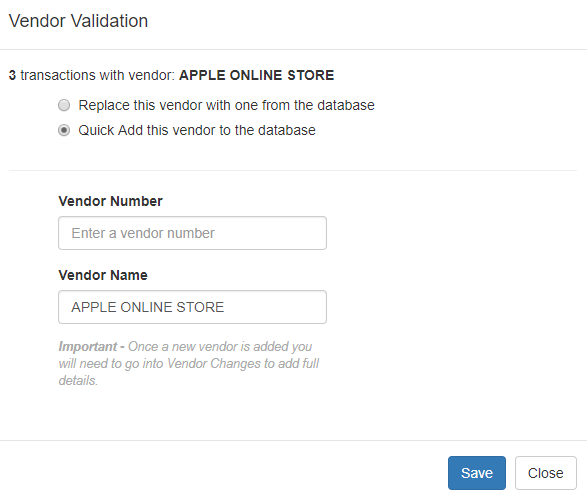Viewport: 587px width, 499px height.
Task: Select the Quick Add this vendor radio button
Action: click(64, 130)
